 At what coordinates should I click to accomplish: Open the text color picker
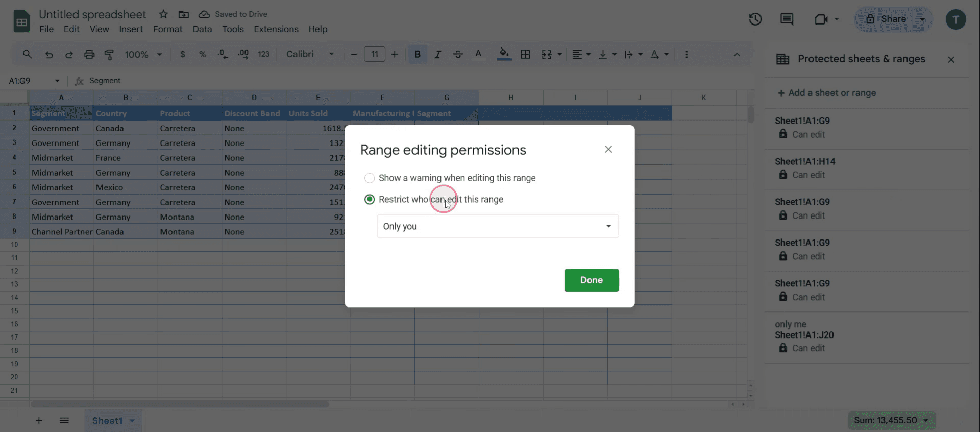pos(478,54)
